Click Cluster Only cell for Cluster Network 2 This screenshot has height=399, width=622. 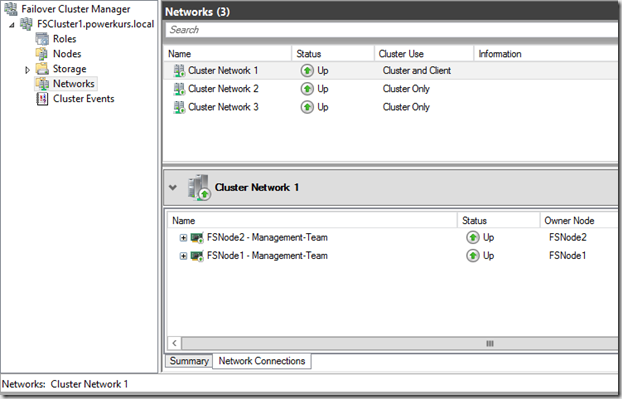[x=406, y=89]
